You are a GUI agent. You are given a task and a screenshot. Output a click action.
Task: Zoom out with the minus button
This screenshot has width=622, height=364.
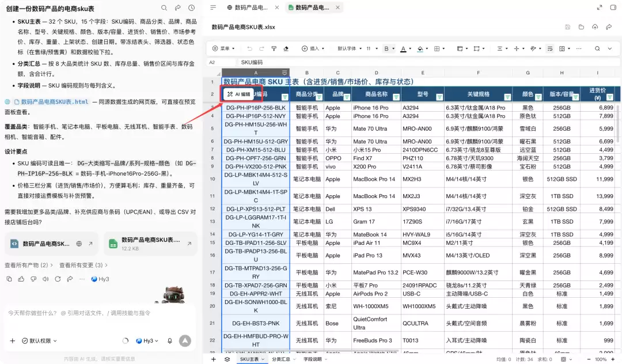tap(589, 359)
